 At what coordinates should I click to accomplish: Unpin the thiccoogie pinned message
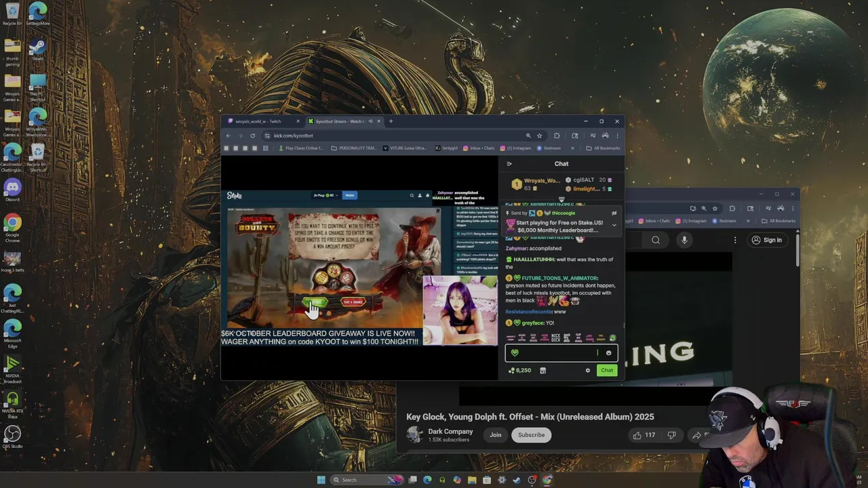(614, 213)
